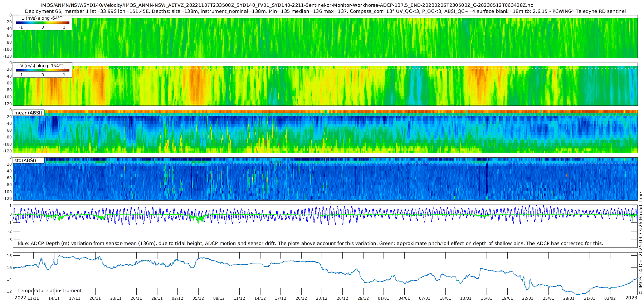Click the 2023 year label at axis end
Screen dimensions: 644x304
(x=631, y=298)
